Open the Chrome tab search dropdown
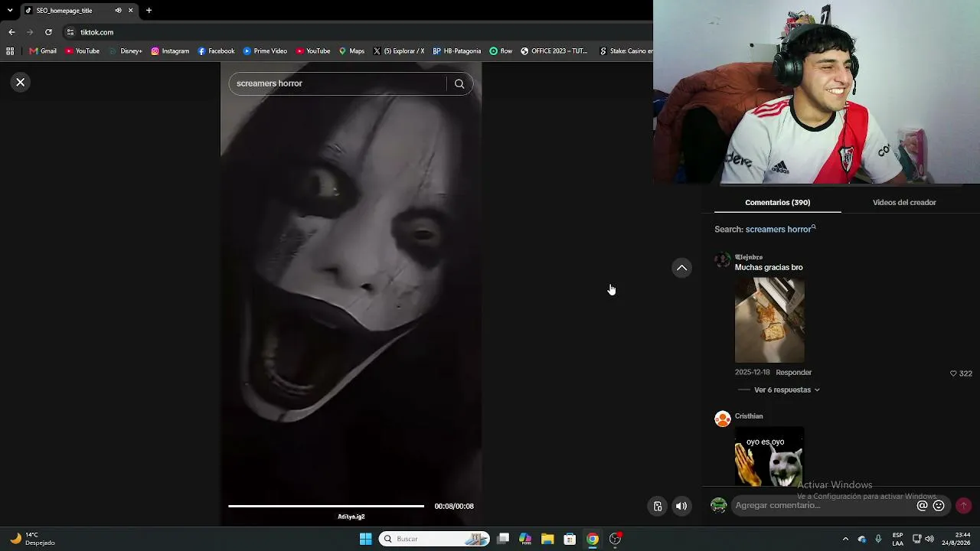The height and width of the screenshot is (551, 980). pos(10,11)
